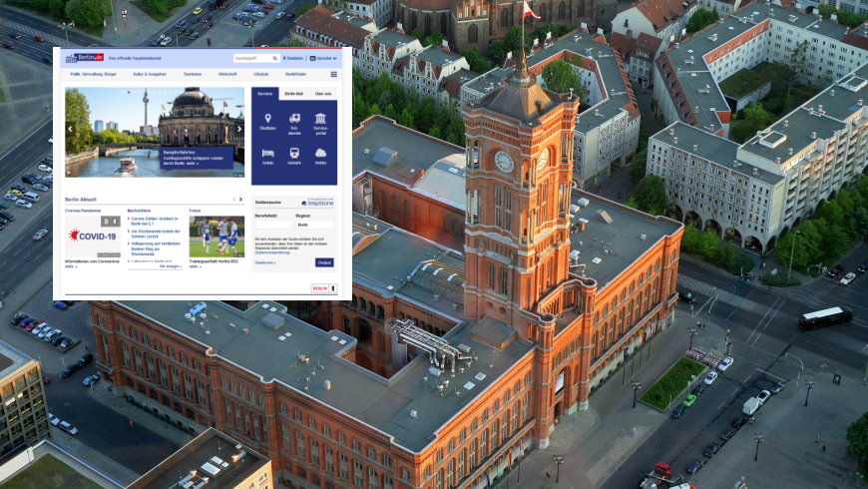
Task: Focus the Berufsfeld input field
Action: pyautogui.click(x=273, y=225)
